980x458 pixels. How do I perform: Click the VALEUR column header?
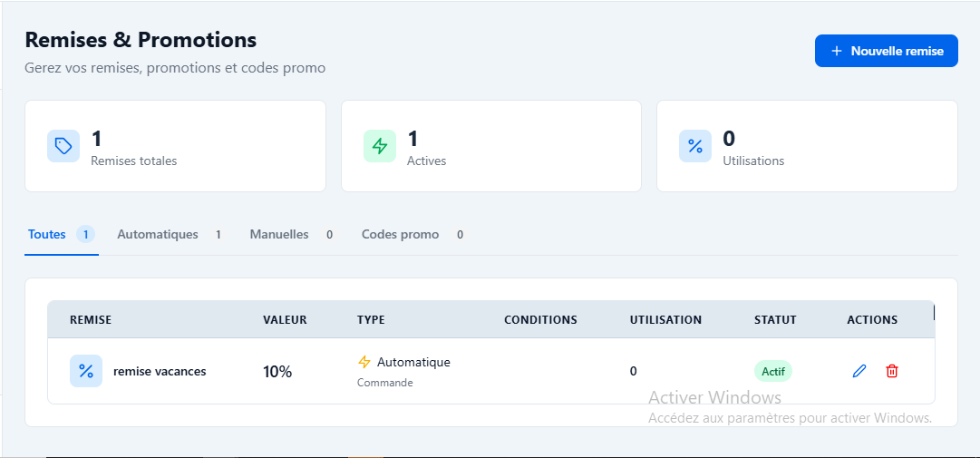285,320
